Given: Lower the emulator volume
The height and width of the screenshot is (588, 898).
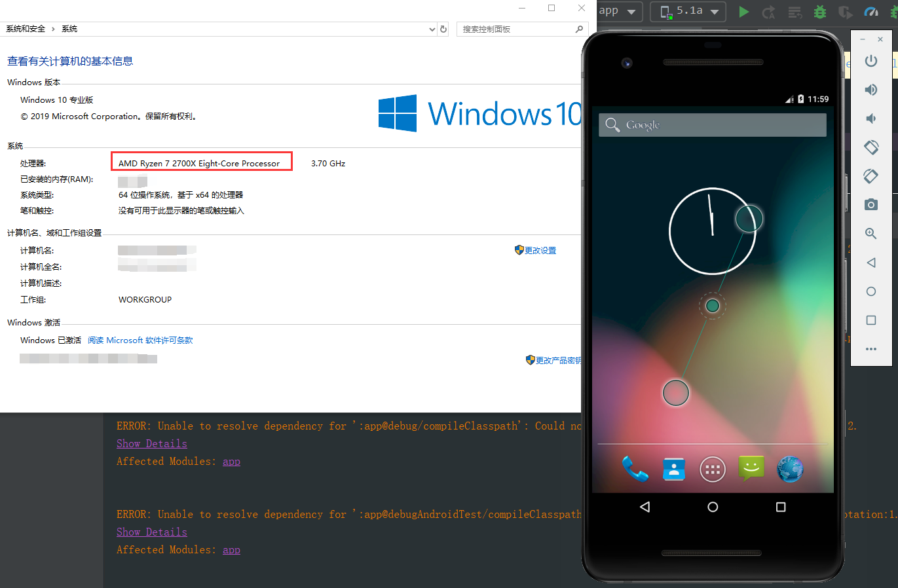Looking at the screenshot, I should tap(870, 119).
